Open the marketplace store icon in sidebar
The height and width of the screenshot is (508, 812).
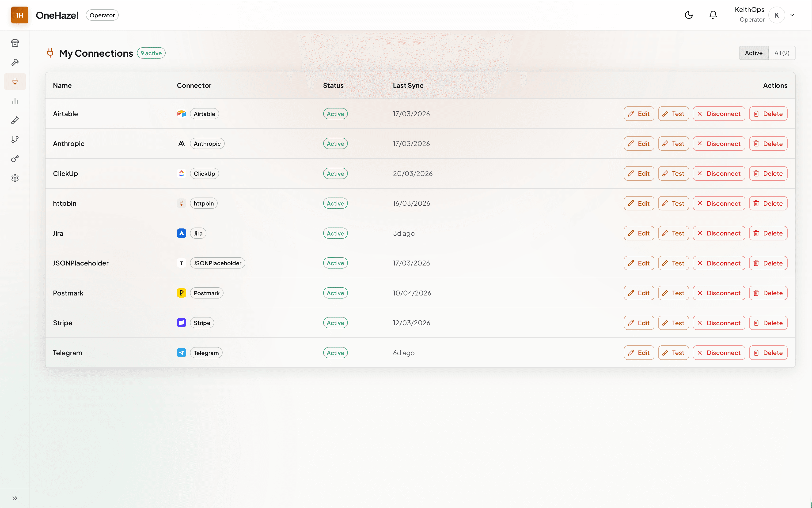tap(15, 43)
